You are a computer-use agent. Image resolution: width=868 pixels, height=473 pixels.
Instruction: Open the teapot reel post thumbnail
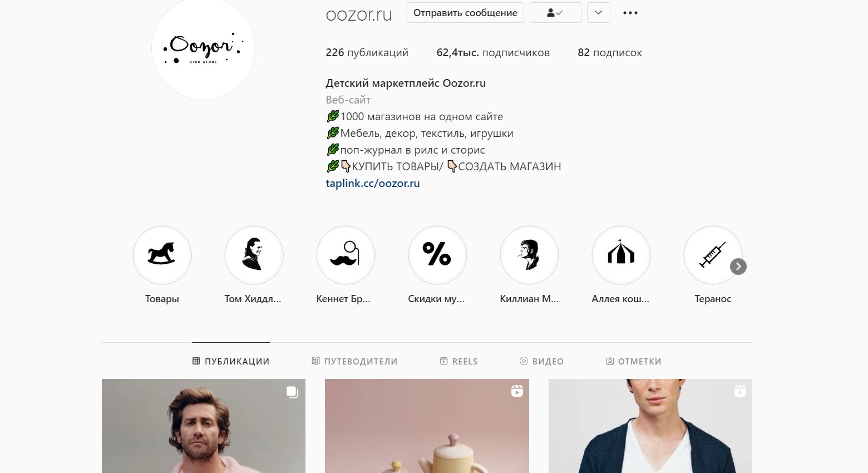click(x=427, y=426)
